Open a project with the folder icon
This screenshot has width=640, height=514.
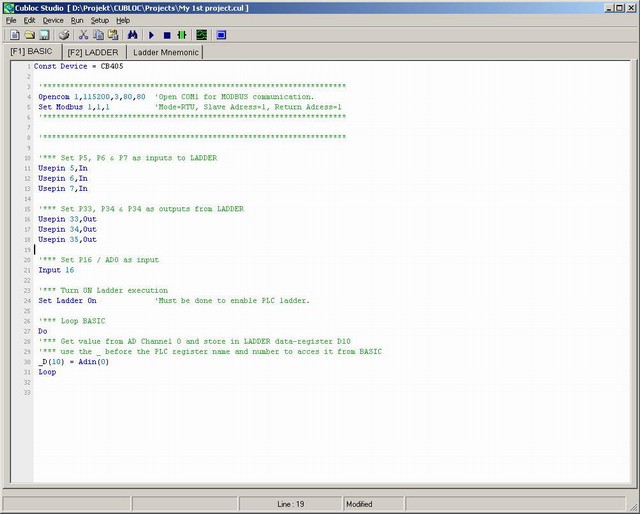click(29, 35)
